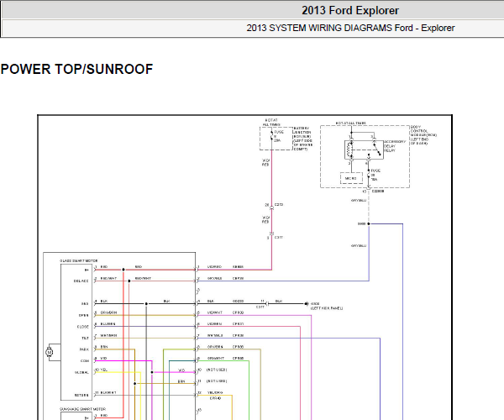Click the "MICRO" dashed box in the BCM
The image size is (504, 420).
click(x=351, y=178)
